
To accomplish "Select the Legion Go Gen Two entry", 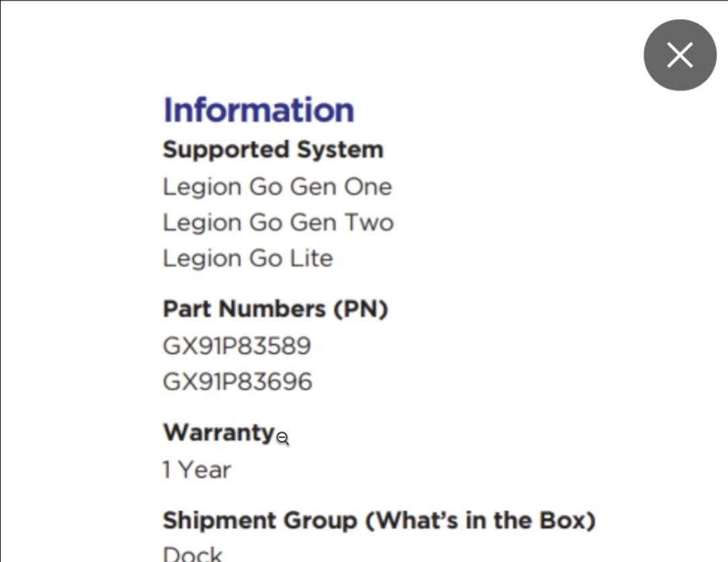I will [x=278, y=223].
